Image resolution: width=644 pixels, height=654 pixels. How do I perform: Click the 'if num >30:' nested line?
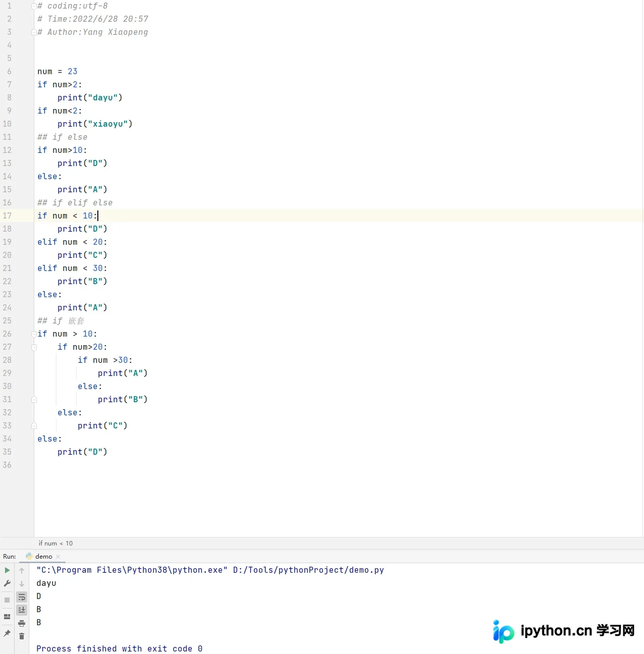[105, 360]
